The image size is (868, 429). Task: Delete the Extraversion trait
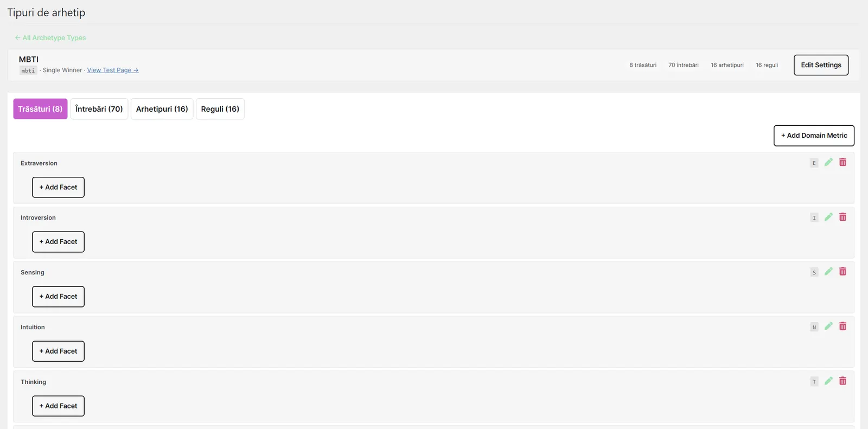click(843, 162)
